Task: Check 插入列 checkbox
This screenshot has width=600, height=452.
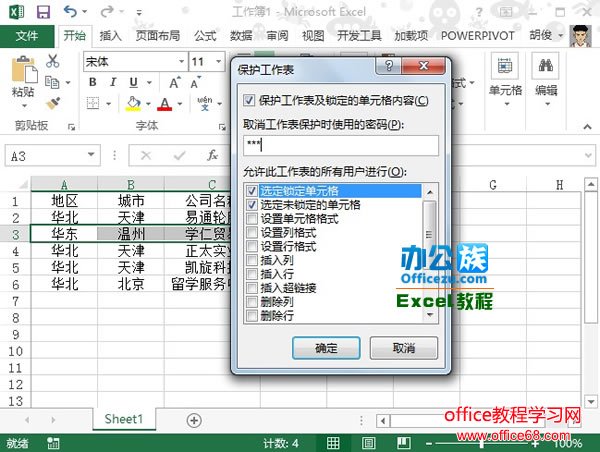Action: pyautogui.click(x=252, y=260)
